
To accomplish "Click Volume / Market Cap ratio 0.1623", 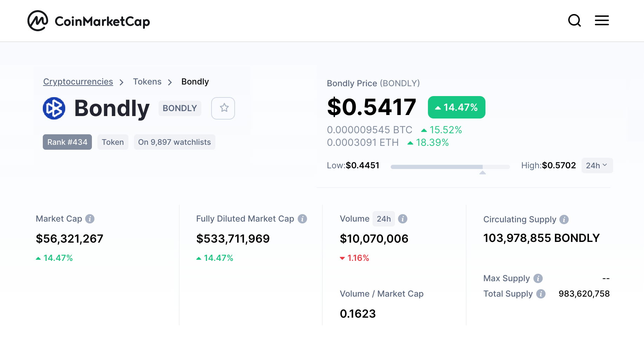I will [x=358, y=314].
